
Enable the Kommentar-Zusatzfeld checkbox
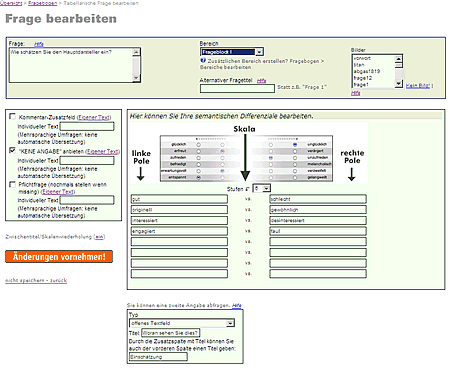pos(13,117)
